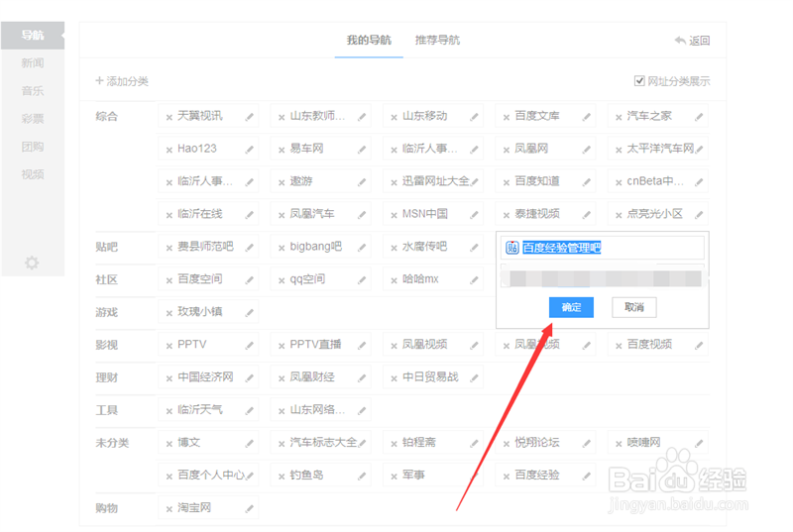Click the 贴 favicon in the edit popup
793x532 pixels.
coord(511,248)
